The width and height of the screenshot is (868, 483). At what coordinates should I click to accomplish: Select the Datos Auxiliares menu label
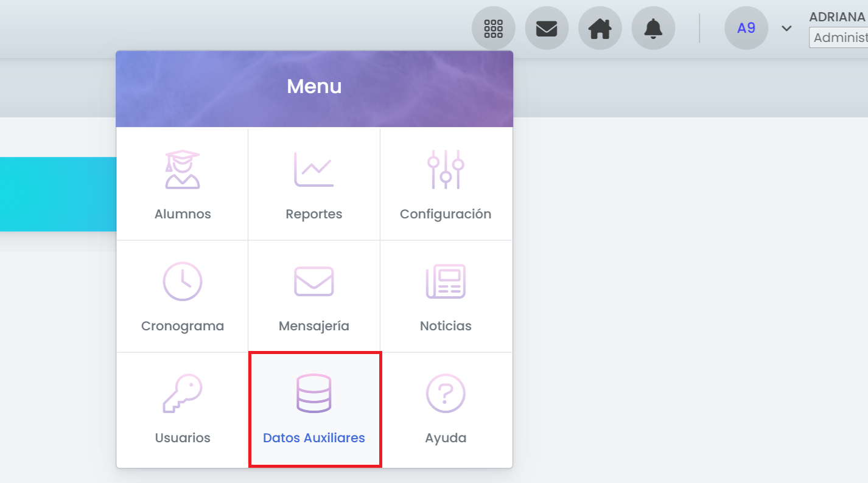tap(314, 438)
